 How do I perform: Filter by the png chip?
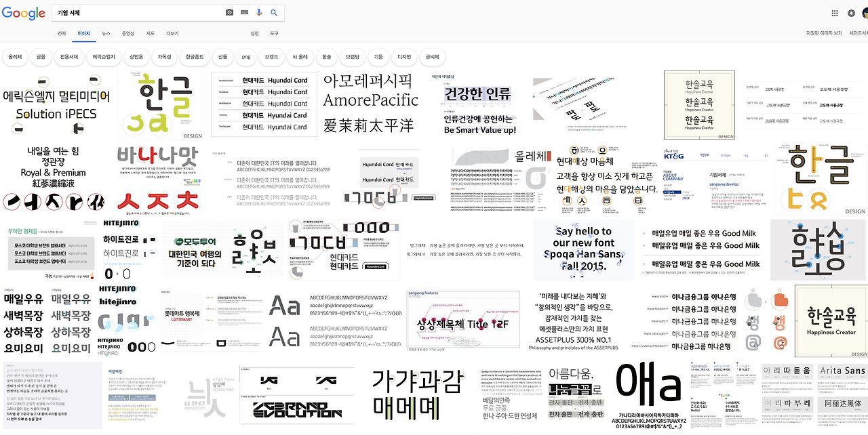pyautogui.click(x=246, y=57)
